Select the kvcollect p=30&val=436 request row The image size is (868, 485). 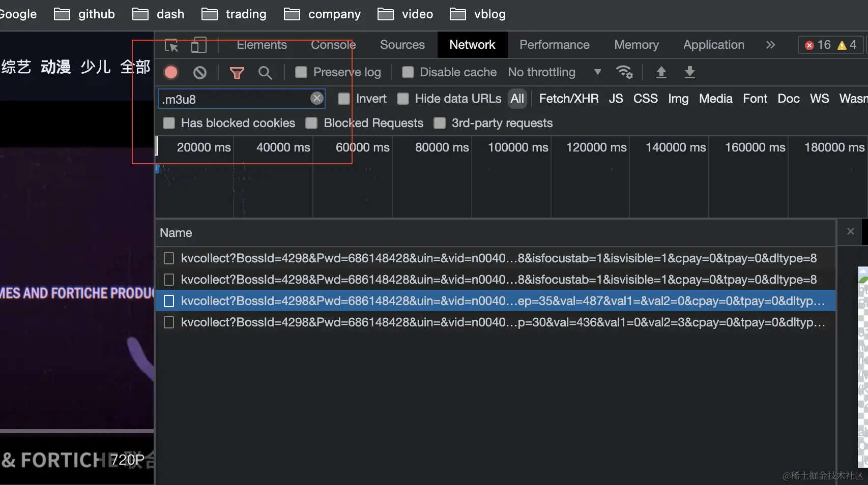pyautogui.click(x=496, y=322)
